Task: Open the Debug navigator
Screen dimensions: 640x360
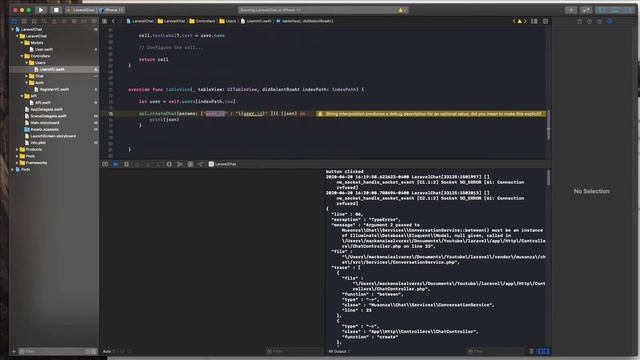Action: click(x=74, y=21)
